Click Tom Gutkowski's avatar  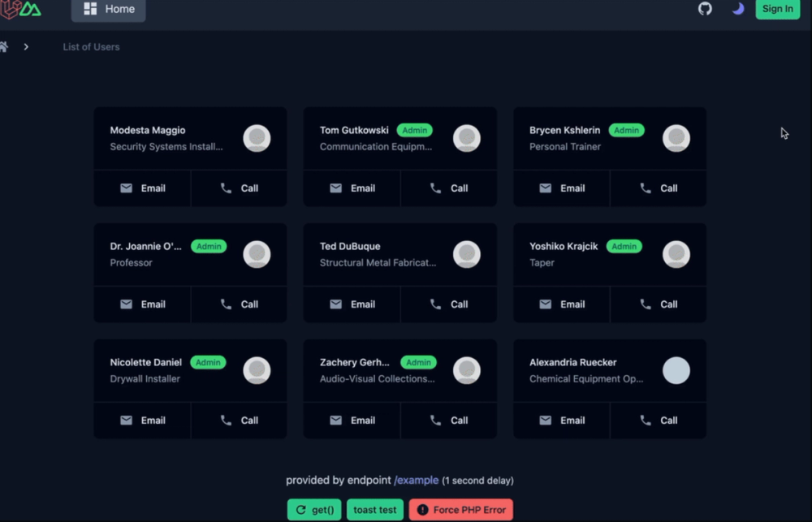pos(467,138)
